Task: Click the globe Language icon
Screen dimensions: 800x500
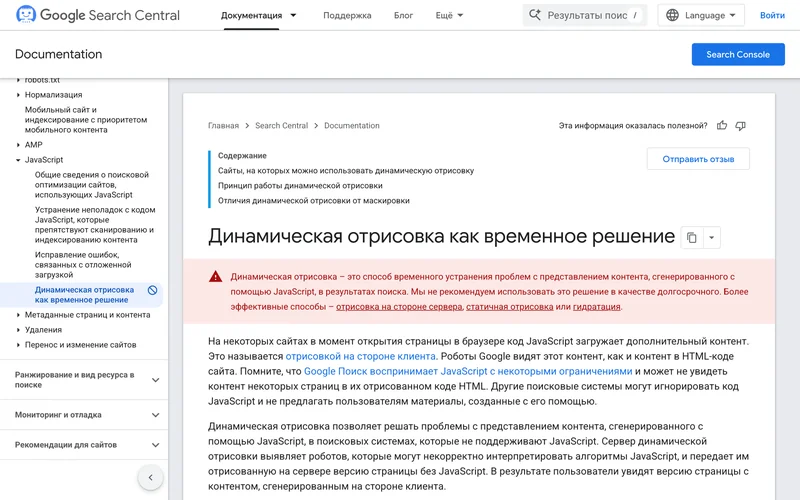Action: pos(672,15)
